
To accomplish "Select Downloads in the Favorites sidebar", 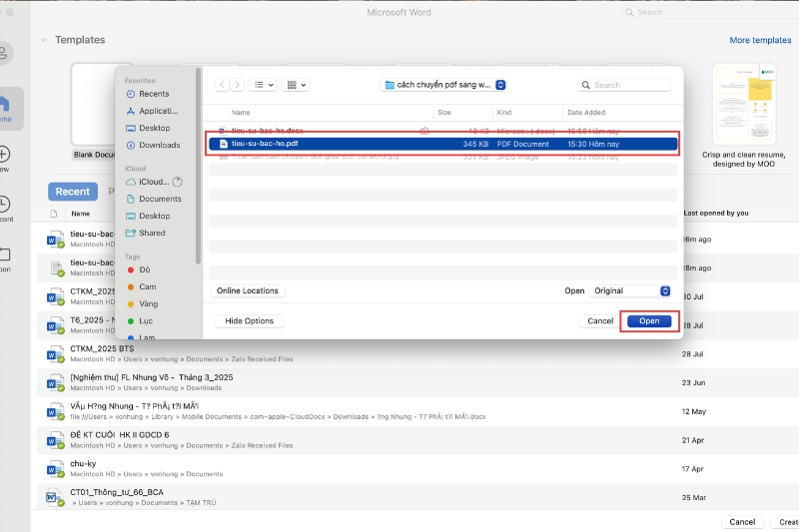I will [x=158, y=145].
